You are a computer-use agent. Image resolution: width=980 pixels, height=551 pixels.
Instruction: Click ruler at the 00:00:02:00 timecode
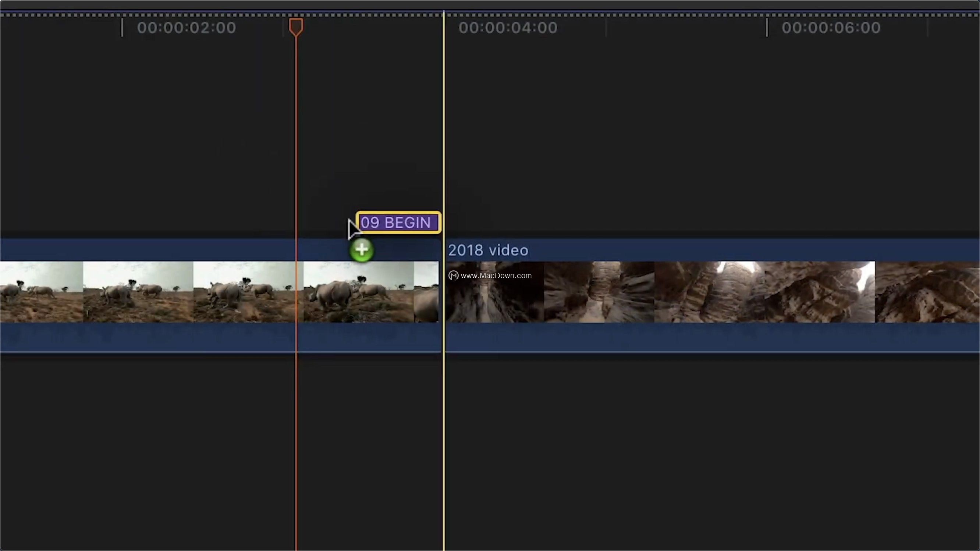187,28
